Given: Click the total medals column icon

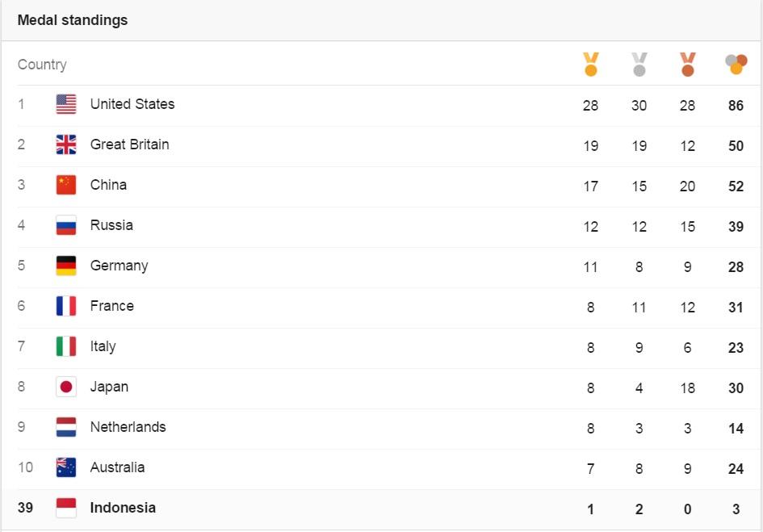Looking at the screenshot, I should (x=736, y=65).
